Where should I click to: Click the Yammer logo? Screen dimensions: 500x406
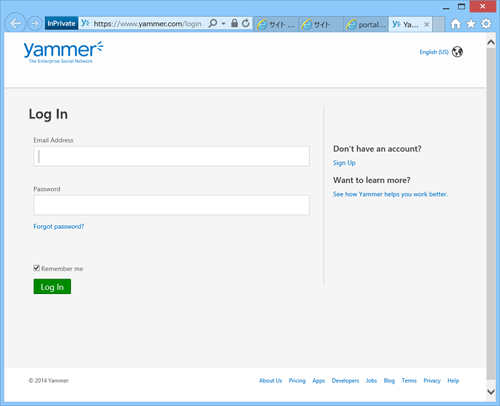[63, 52]
